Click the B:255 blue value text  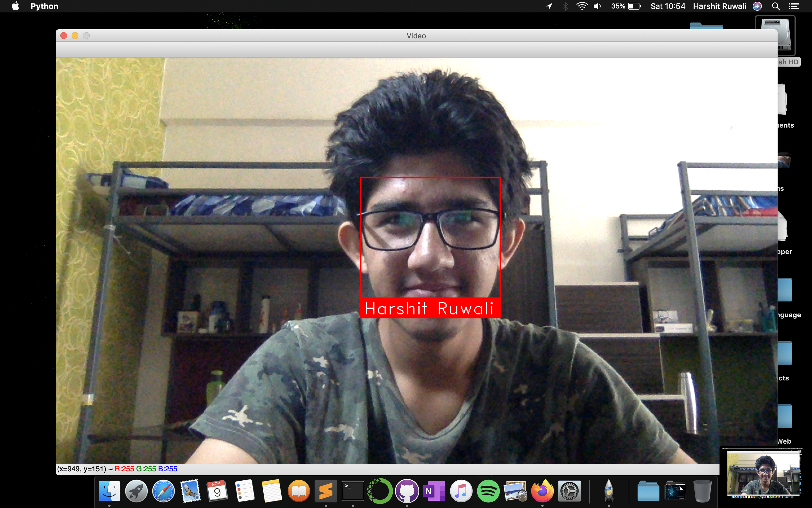coord(167,469)
